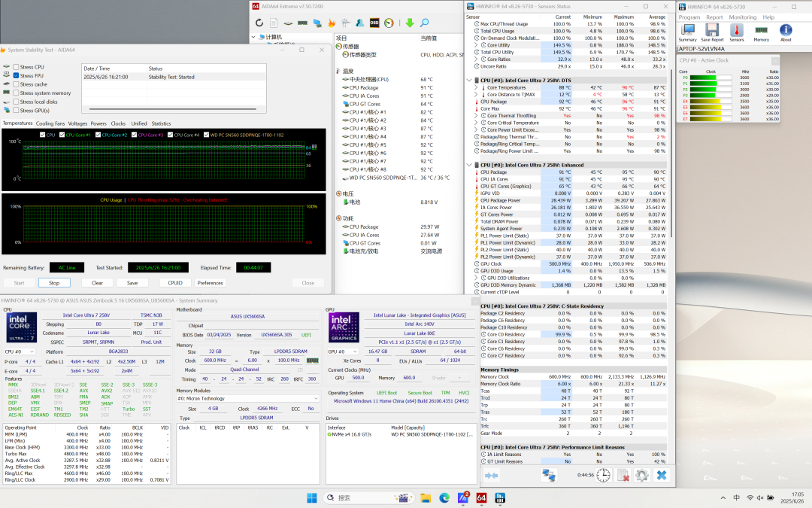The height and width of the screenshot is (508, 812).
Task: Click the AIDA64 memory module toolbar icon
Action: pyautogui.click(x=303, y=23)
